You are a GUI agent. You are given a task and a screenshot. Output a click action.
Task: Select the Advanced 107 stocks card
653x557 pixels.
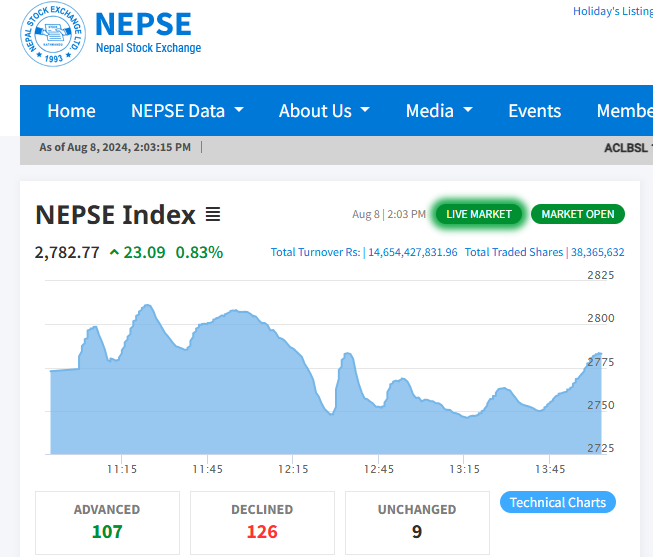pyautogui.click(x=107, y=521)
